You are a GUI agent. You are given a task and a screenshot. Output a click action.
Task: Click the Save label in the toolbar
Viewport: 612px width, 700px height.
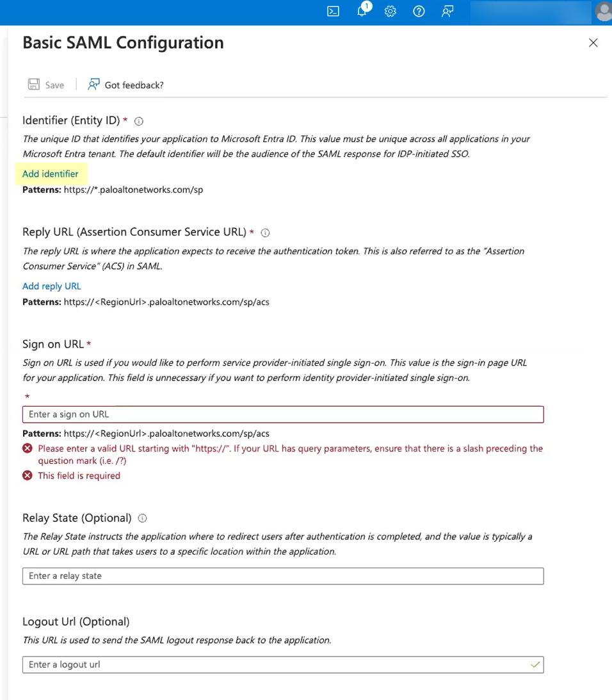pyautogui.click(x=54, y=85)
